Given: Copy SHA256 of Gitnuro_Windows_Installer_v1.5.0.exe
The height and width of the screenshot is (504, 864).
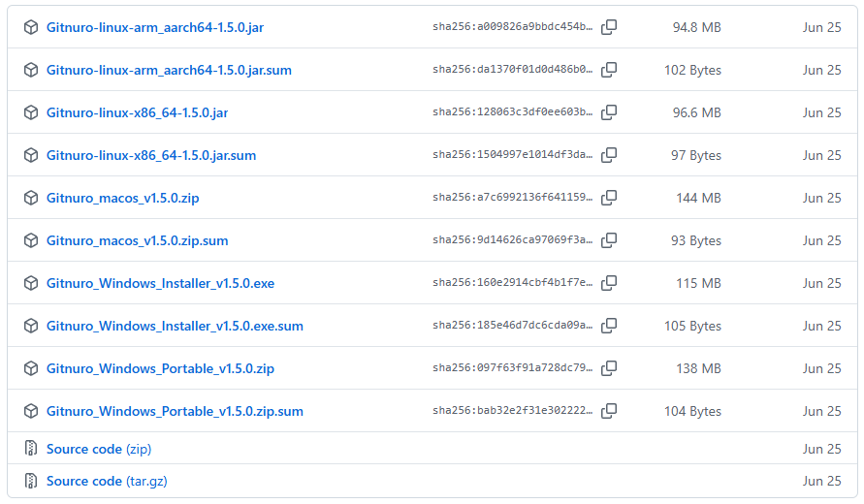Looking at the screenshot, I should click(x=609, y=283).
